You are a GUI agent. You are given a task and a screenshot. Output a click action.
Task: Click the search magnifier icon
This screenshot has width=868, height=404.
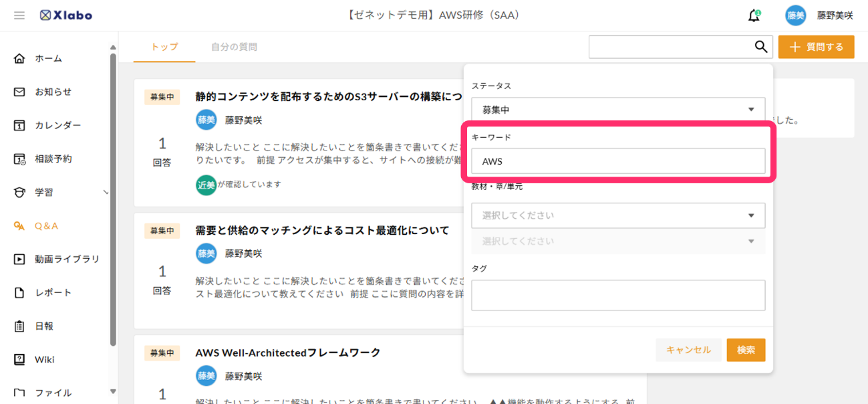pos(760,47)
